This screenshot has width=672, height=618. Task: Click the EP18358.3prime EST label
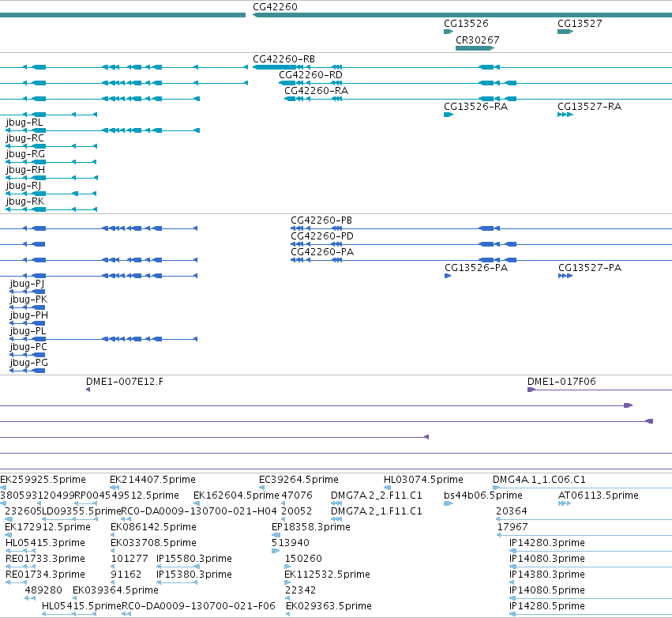311,527
